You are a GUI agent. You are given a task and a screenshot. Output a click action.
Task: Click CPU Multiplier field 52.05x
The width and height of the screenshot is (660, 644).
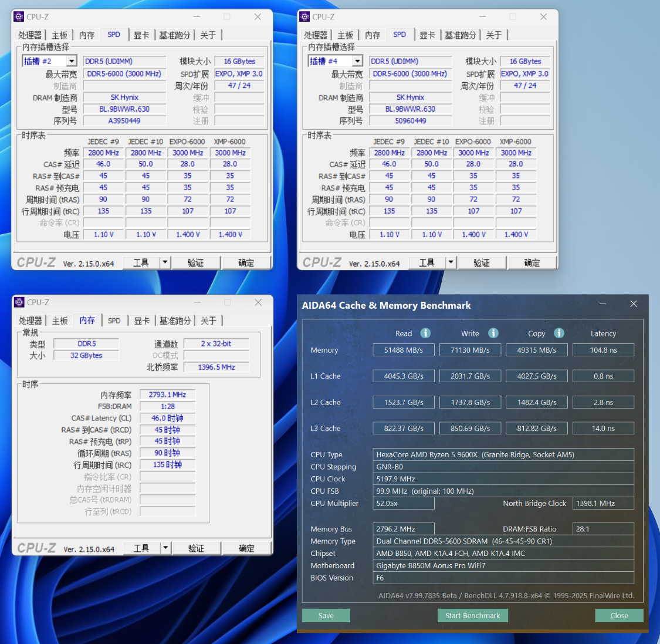click(x=403, y=503)
